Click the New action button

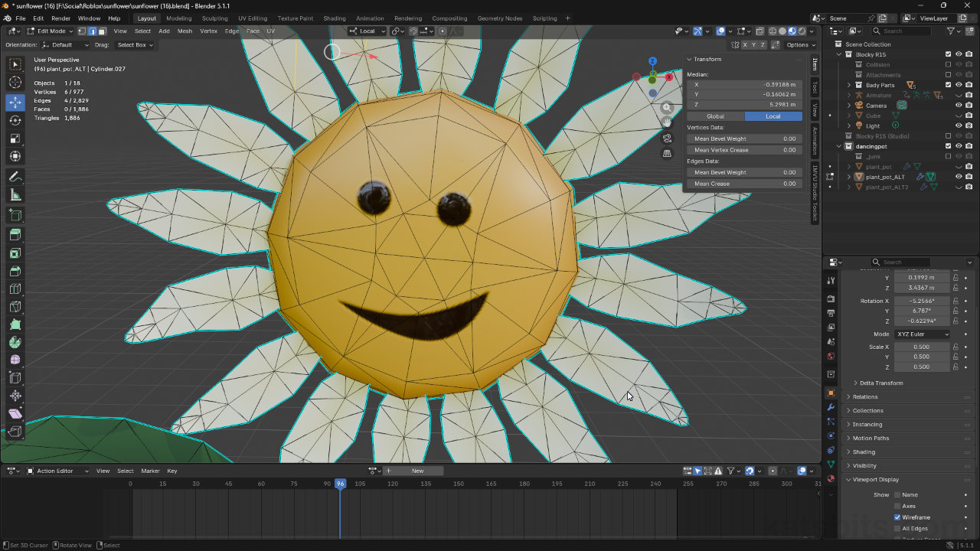(418, 471)
